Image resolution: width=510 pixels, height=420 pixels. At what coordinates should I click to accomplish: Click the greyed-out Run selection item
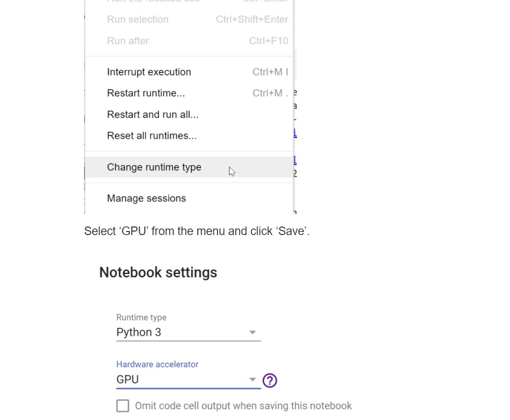(x=137, y=19)
